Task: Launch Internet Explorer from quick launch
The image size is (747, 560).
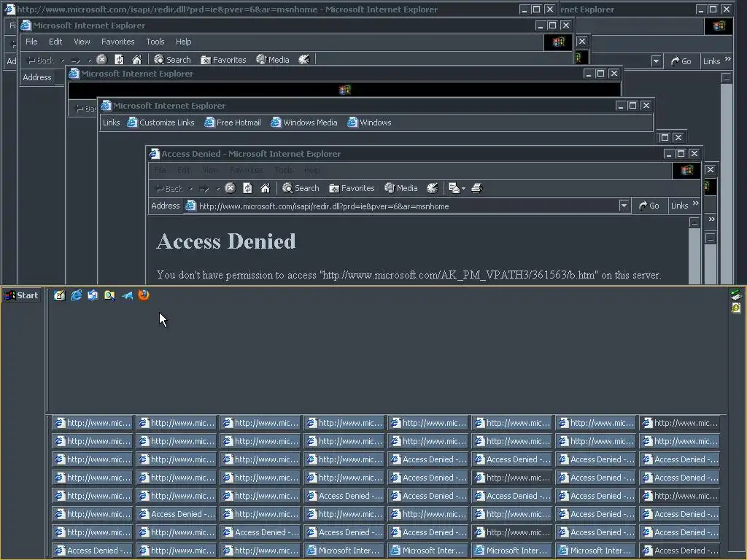Action: point(76,295)
